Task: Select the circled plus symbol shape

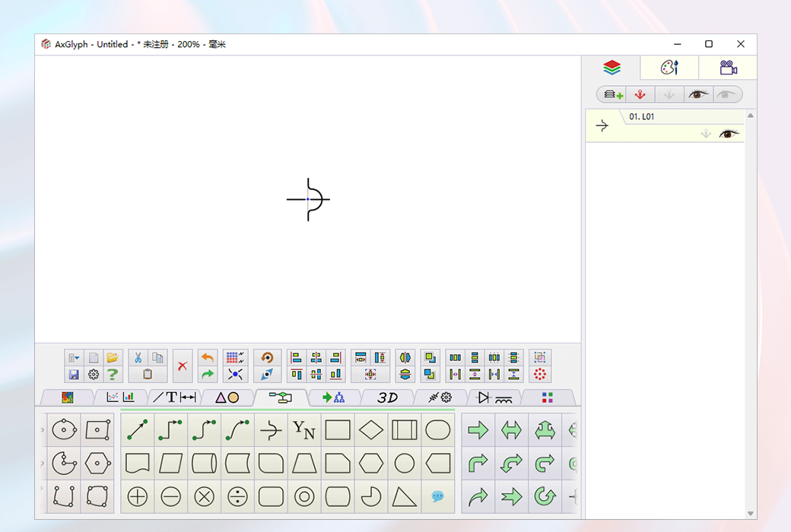Action: click(138, 496)
